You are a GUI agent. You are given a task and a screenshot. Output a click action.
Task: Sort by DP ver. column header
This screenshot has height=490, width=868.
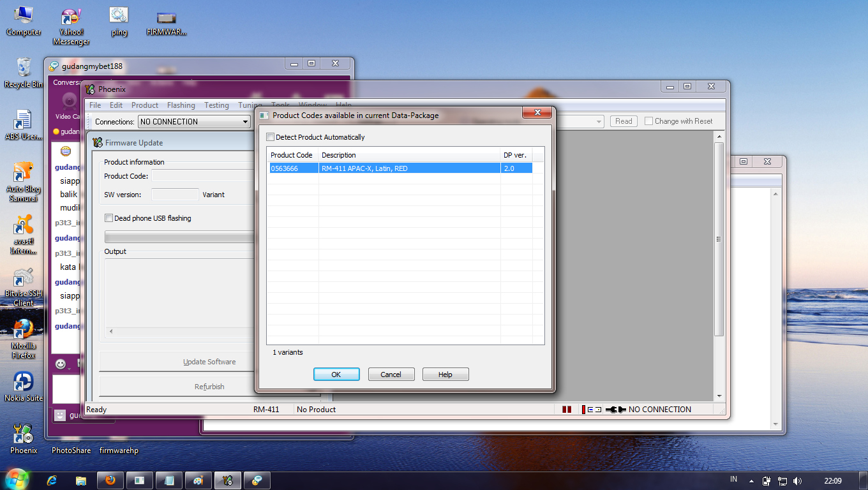[516, 155]
